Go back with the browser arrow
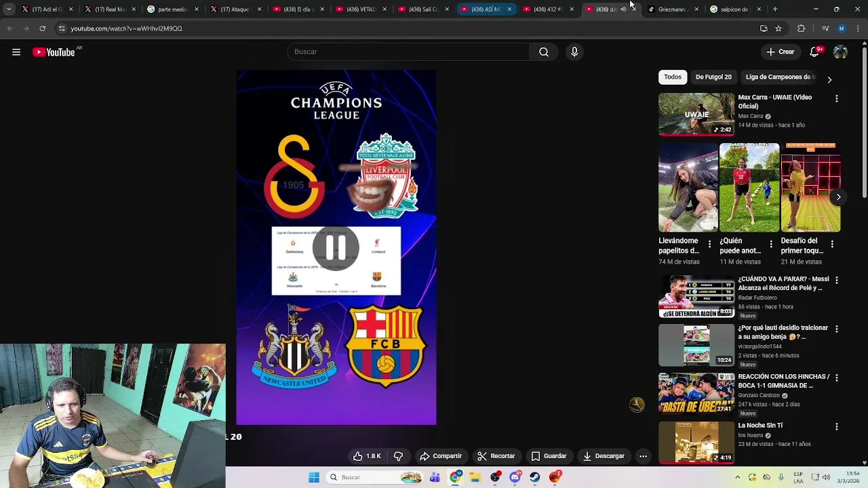 point(9,28)
